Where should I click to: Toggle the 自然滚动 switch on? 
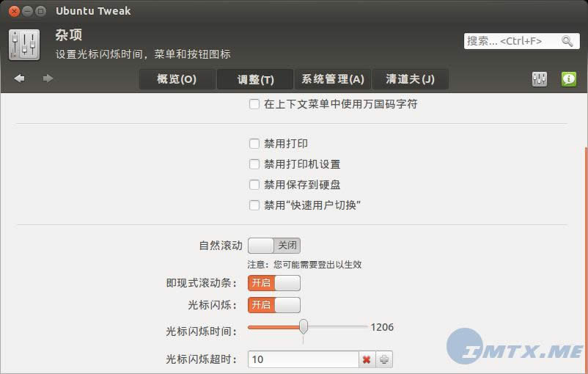(274, 246)
